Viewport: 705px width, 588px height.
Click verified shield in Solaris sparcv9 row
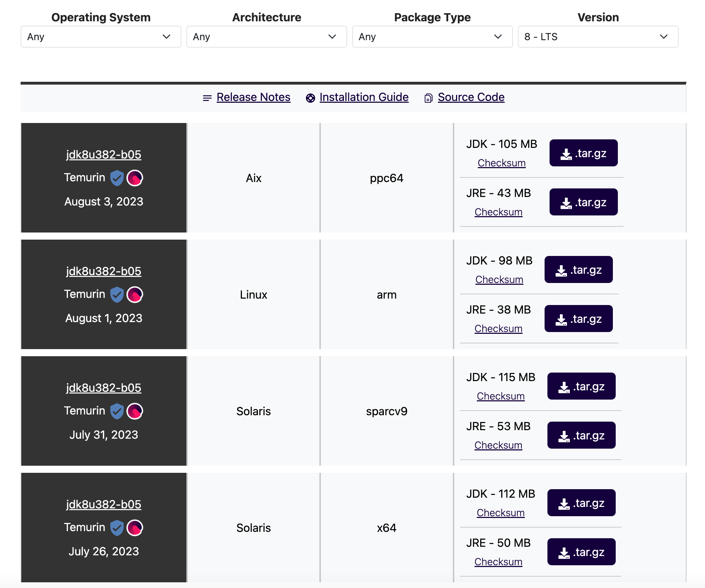(x=117, y=411)
